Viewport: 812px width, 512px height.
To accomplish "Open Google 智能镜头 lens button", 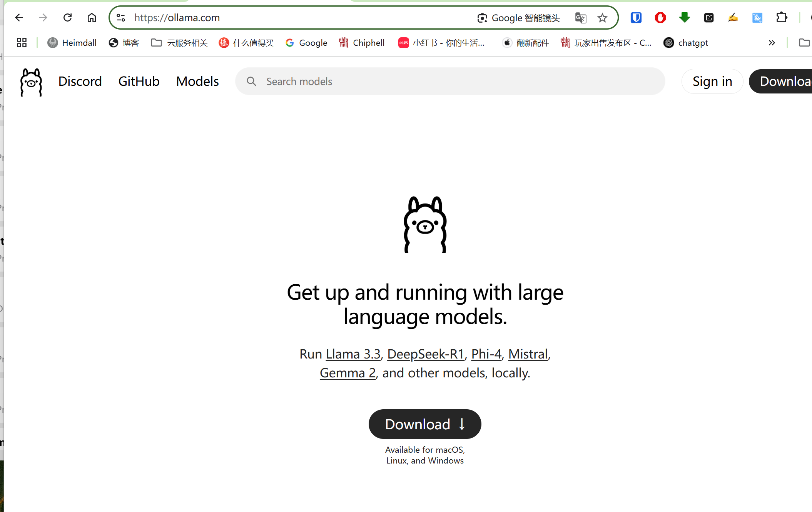I will point(518,18).
